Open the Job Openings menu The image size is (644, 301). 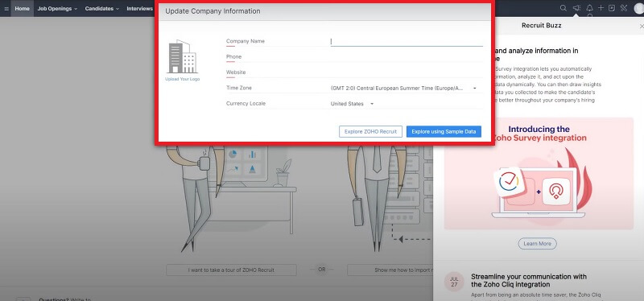[57, 8]
